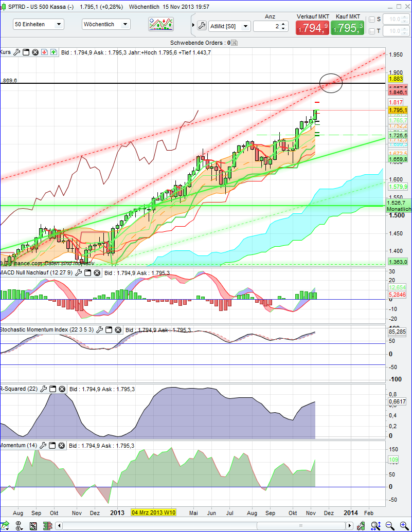Increase Anz quantity with the up stepper

[x=283, y=23]
